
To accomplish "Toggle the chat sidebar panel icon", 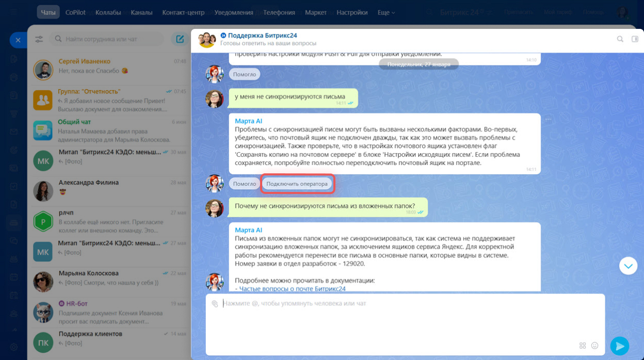I will pos(635,39).
